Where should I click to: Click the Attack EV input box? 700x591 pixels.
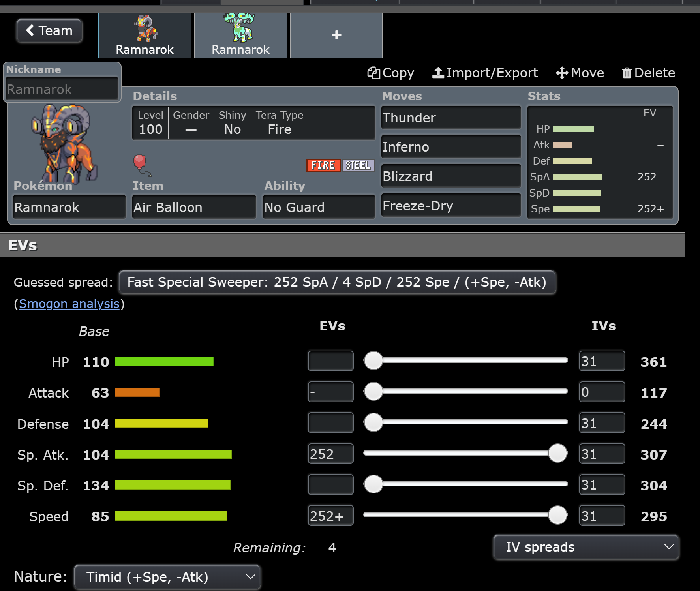point(330,392)
